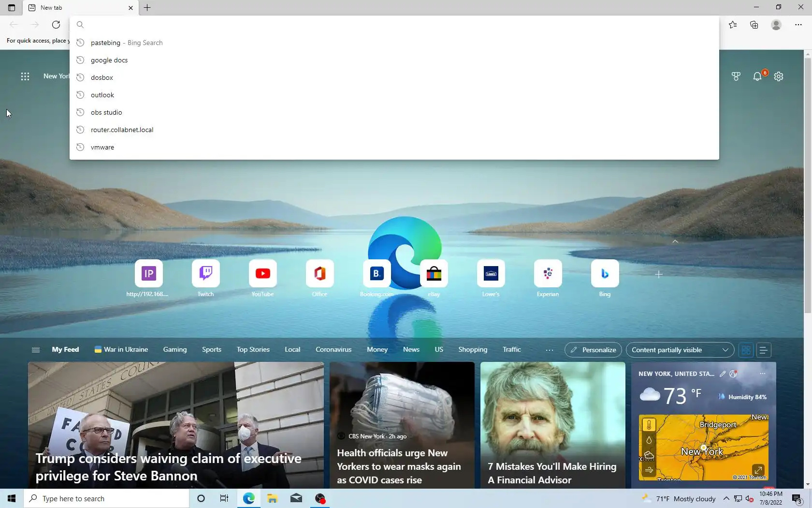Screen dimensions: 812x508
Task: Open the IP quick link tile
Action: point(149,273)
